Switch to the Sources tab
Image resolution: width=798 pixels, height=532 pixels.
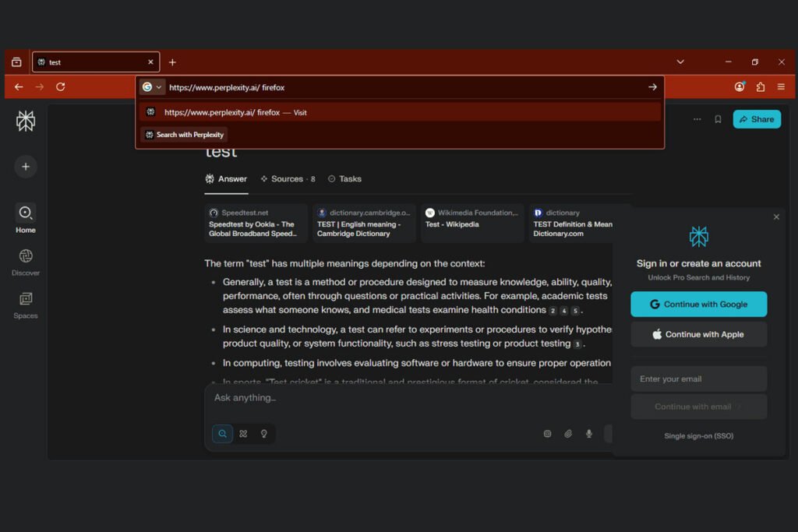(288, 179)
